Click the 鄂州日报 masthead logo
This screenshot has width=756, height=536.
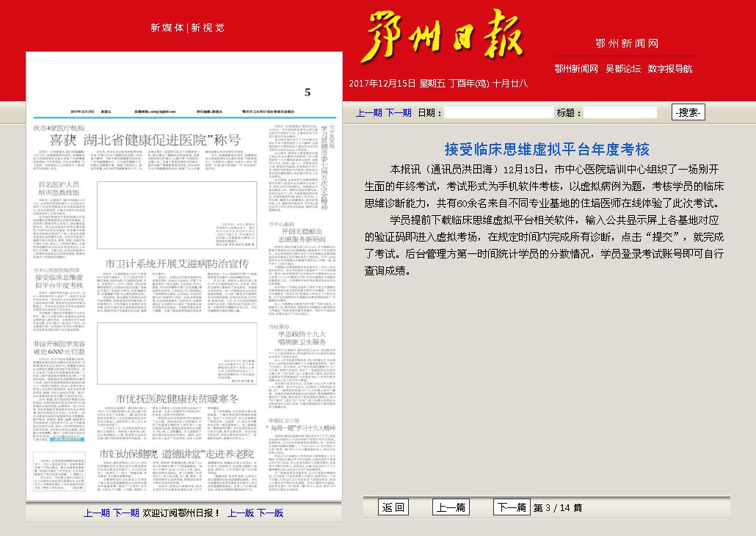click(x=442, y=37)
